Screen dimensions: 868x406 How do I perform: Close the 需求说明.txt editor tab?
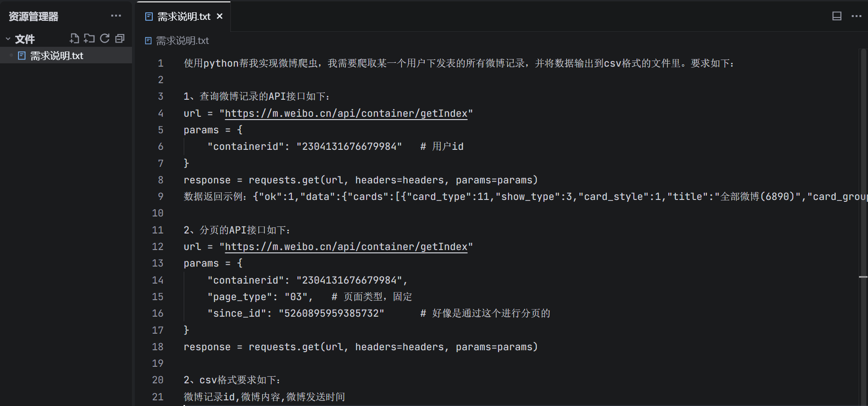tap(219, 16)
